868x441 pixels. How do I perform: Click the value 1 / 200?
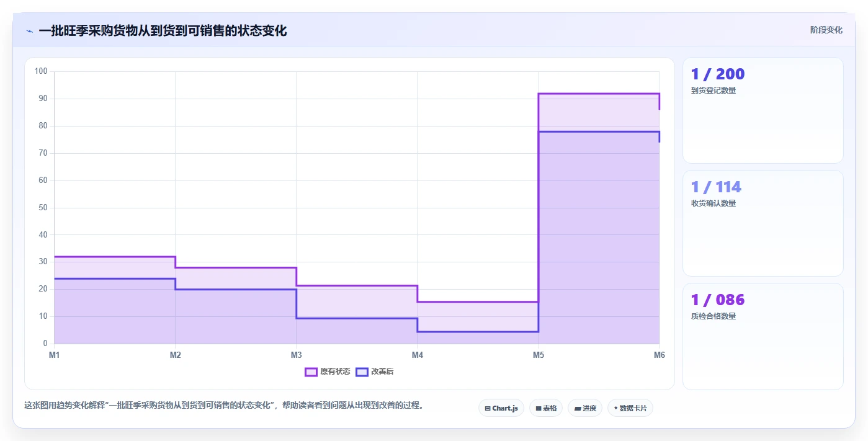tap(718, 74)
